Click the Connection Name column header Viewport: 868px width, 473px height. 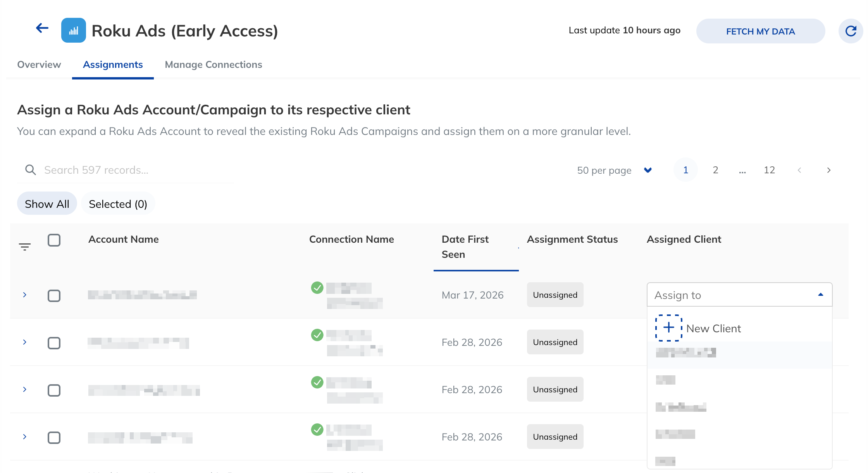coord(351,239)
